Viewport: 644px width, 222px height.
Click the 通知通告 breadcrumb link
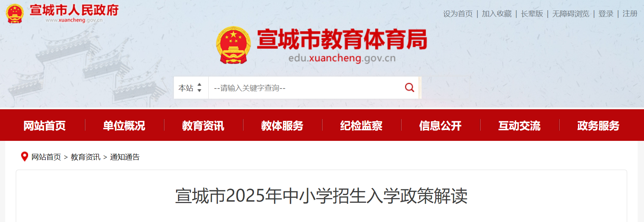click(x=125, y=157)
